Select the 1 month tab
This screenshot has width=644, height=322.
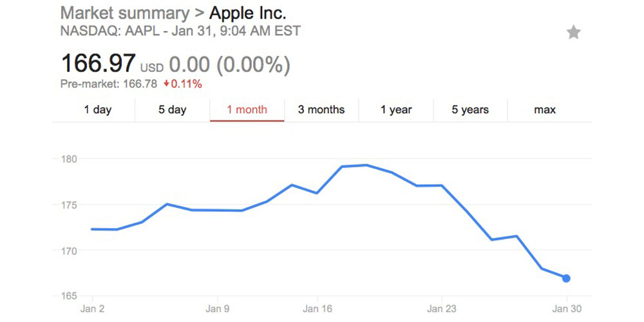click(247, 109)
